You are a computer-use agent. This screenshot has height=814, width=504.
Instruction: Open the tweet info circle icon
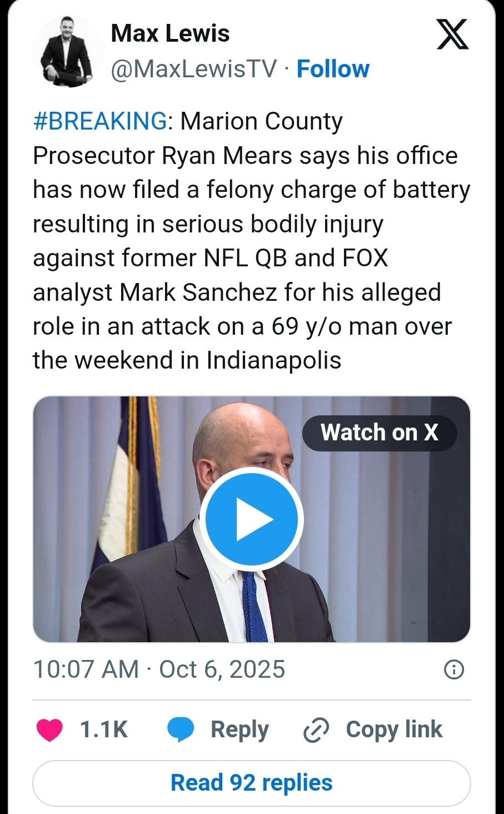454,669
